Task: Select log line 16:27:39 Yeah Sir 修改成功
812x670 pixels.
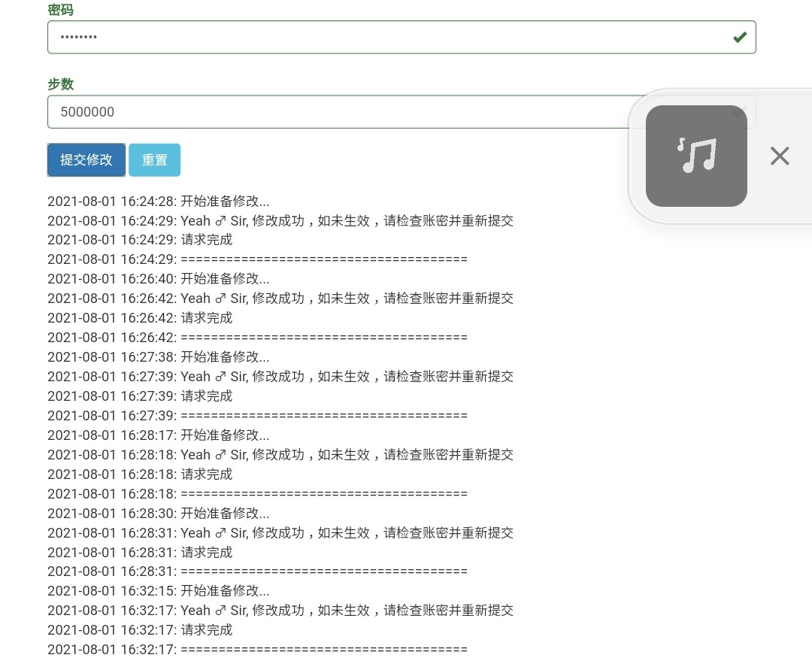Action: coord(280,377)
